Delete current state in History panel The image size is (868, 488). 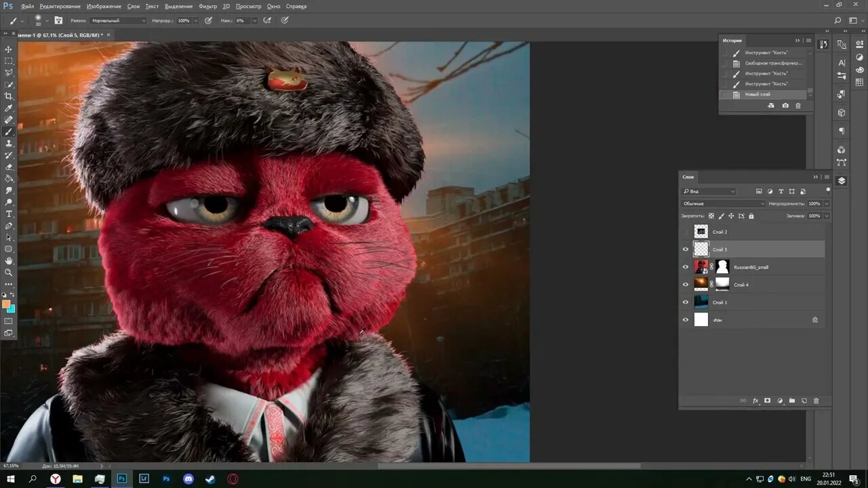798,106
